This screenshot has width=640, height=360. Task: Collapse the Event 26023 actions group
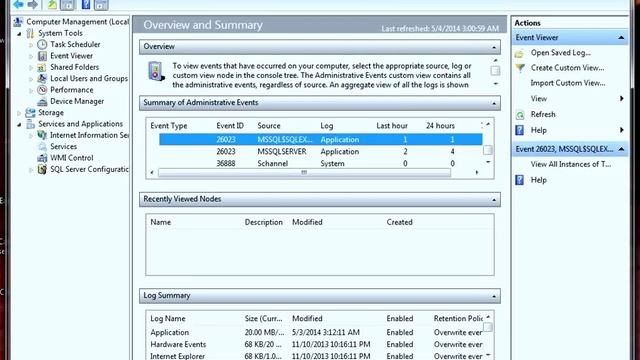pos(621,149)
